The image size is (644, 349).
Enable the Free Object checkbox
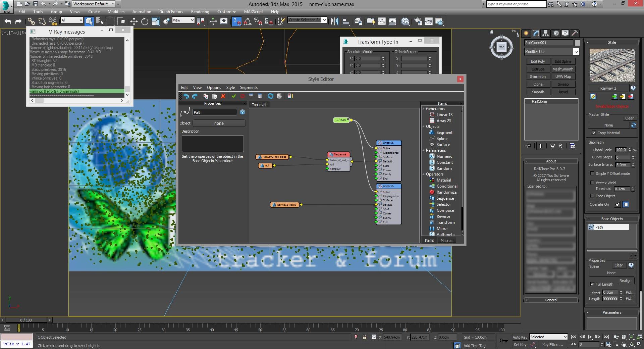click(592, 196)
